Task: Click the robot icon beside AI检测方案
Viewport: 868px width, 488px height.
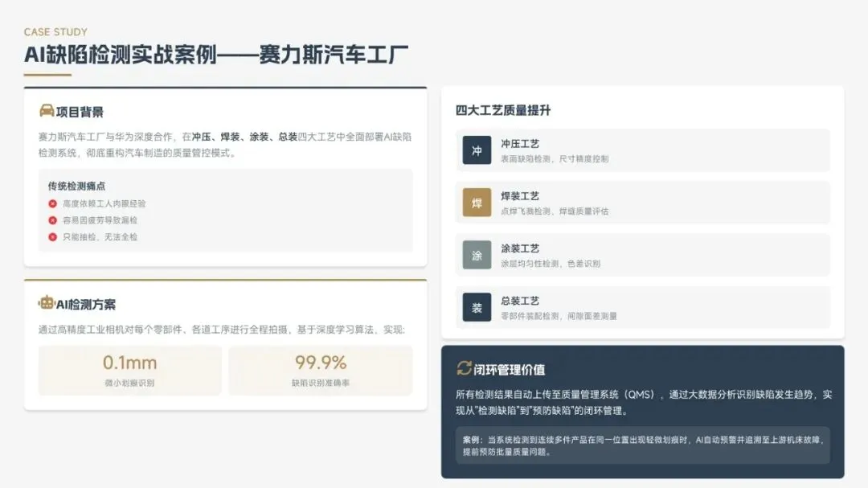Action: [47, 303]
